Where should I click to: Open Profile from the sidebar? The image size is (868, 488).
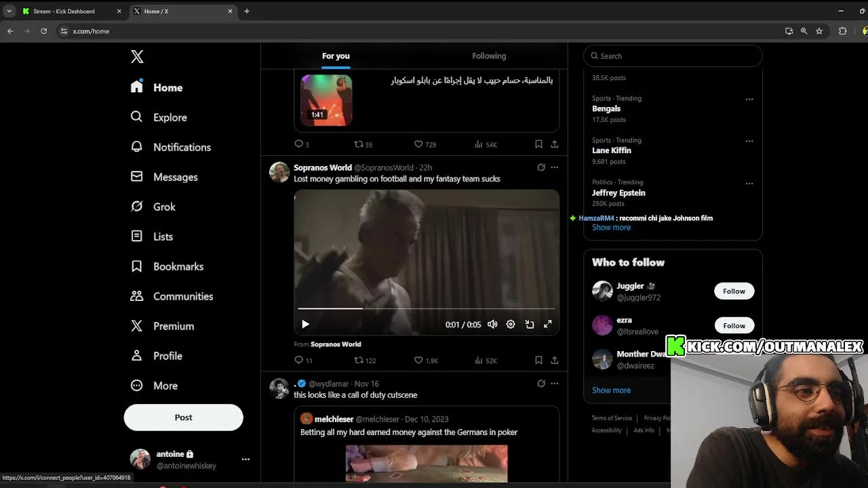click(157, 356)
